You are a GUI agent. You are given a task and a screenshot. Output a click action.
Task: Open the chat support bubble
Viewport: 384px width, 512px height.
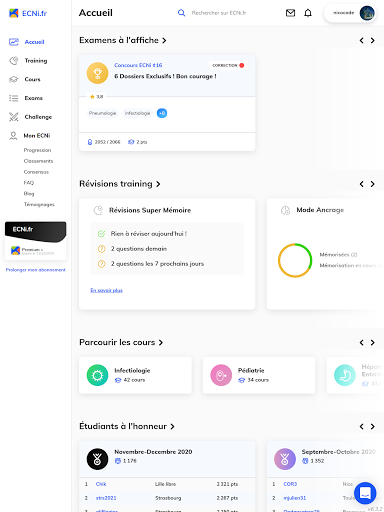point(365,493)
